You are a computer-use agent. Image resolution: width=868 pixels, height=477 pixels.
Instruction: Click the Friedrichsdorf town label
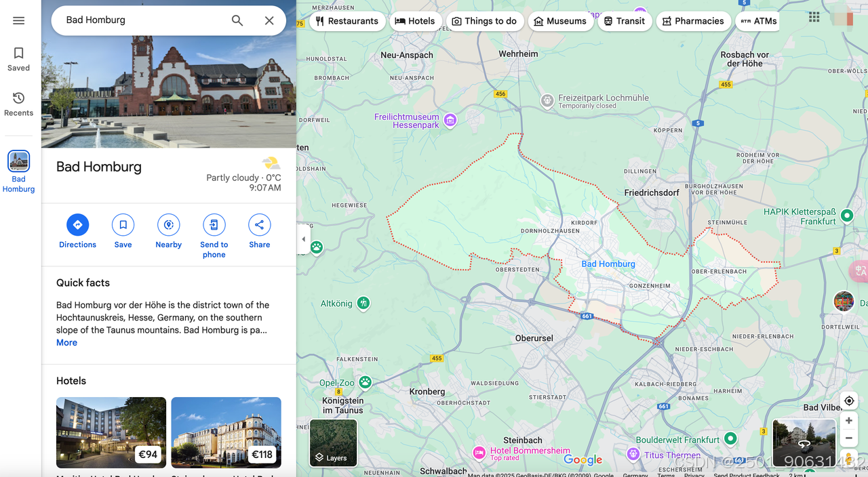coord(652,193)
